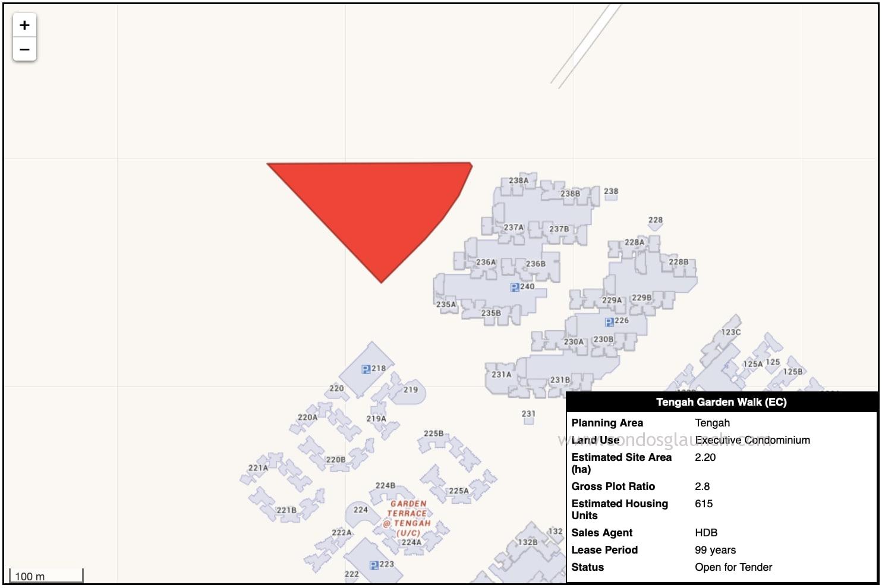
Task: Select the rounded block 219 building
Action: (411, 390)
